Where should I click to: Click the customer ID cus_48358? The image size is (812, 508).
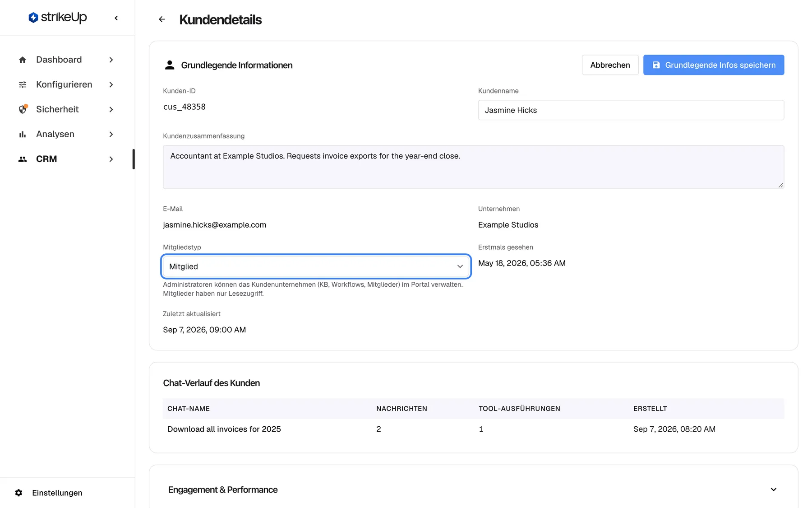click(184, 107)
